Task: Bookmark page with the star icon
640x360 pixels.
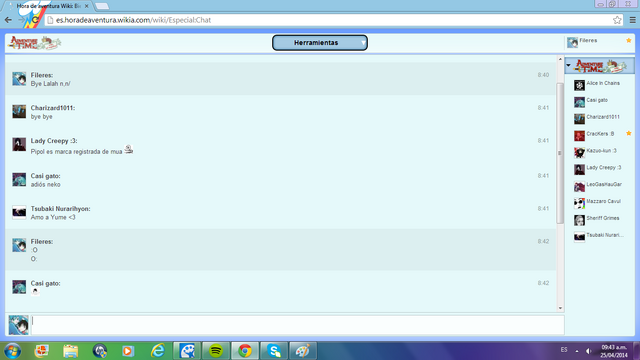Action: 617,20
